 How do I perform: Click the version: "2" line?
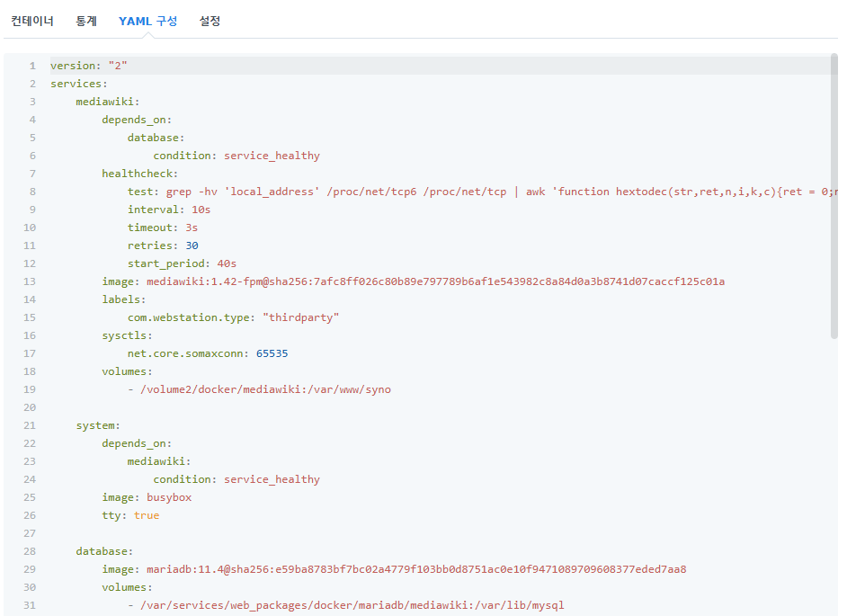(x=89, y=66)
